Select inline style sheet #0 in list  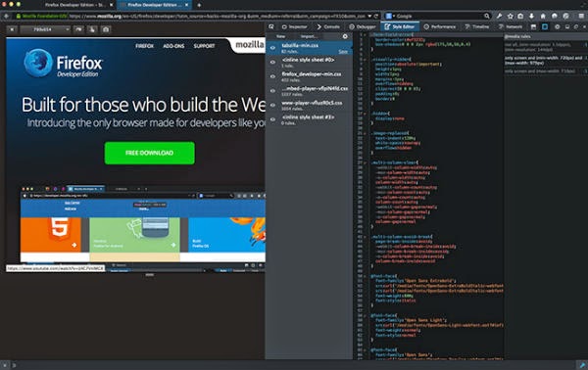tap(309, 63)
